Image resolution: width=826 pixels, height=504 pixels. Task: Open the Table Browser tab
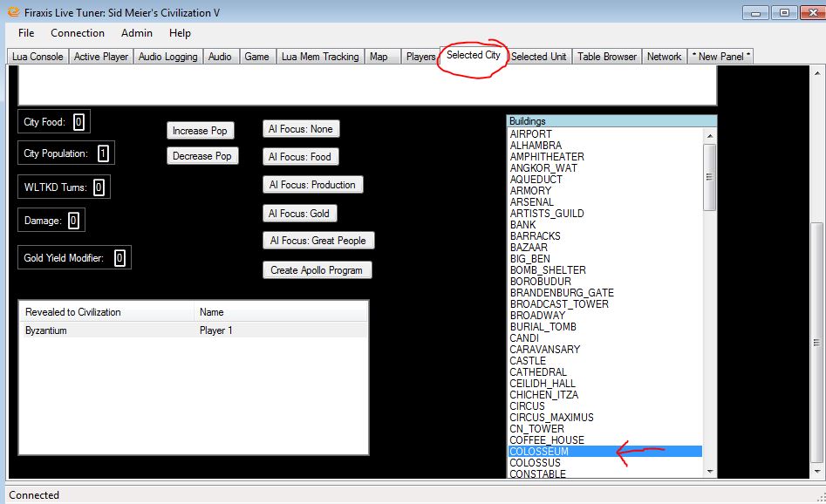[606, 57]
